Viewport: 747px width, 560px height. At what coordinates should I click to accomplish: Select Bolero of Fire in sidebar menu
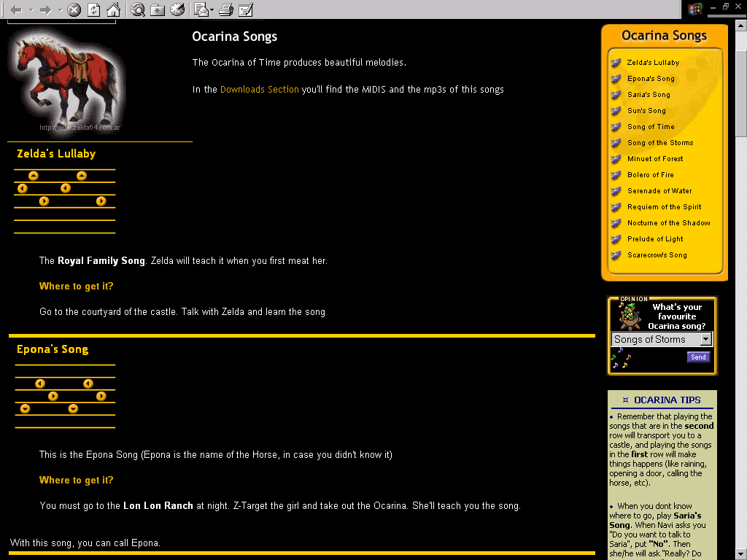click(650, 175)
